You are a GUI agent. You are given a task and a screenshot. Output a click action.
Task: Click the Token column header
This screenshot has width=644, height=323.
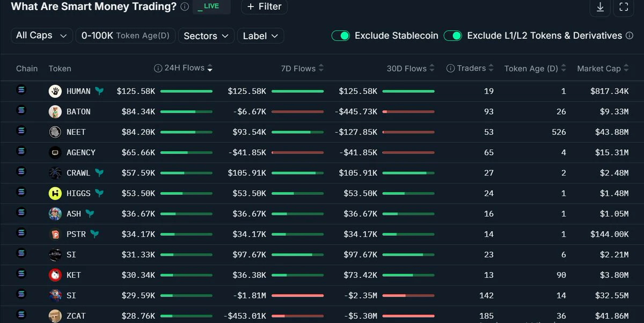coord(60,69)
